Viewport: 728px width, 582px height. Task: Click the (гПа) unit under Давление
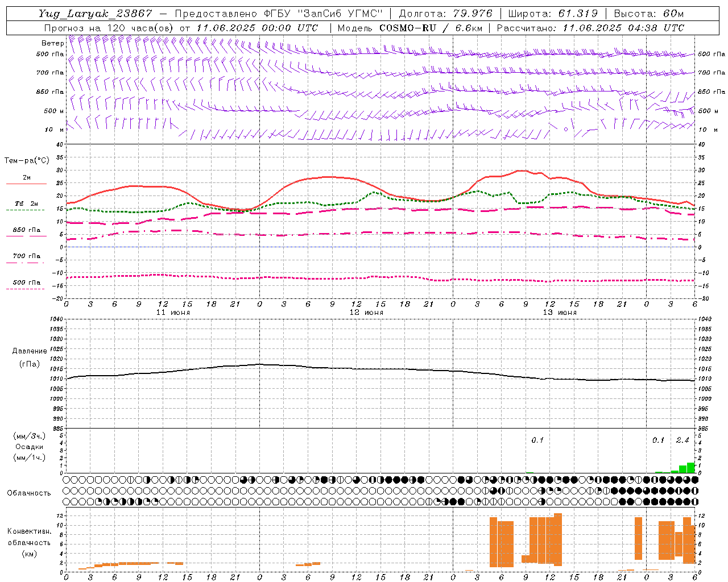click(x=30, y=364)
